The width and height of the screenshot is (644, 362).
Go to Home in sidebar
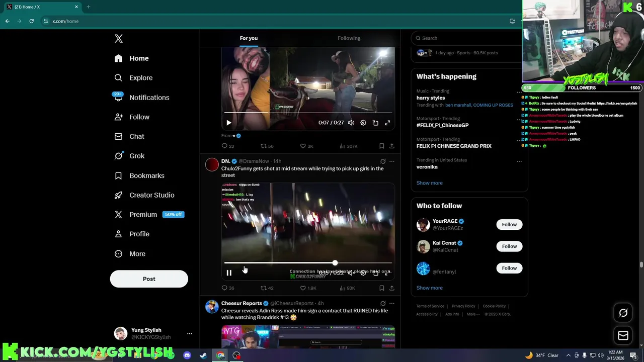132,58
